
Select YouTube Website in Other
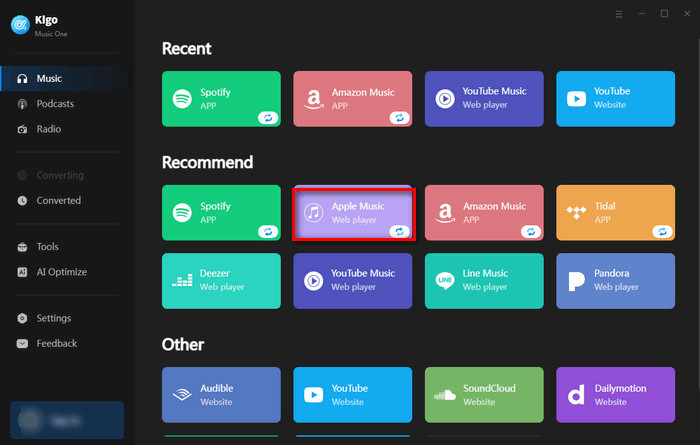pyautogui.click(x=353, y=395)
